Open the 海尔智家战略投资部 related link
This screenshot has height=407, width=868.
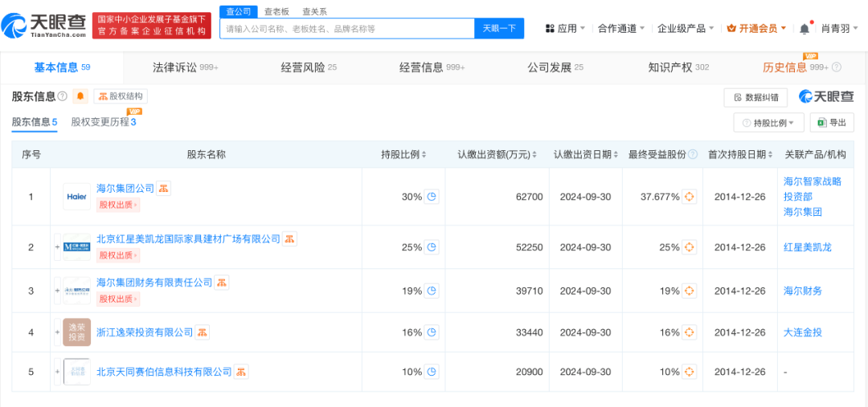click(812, 189)
